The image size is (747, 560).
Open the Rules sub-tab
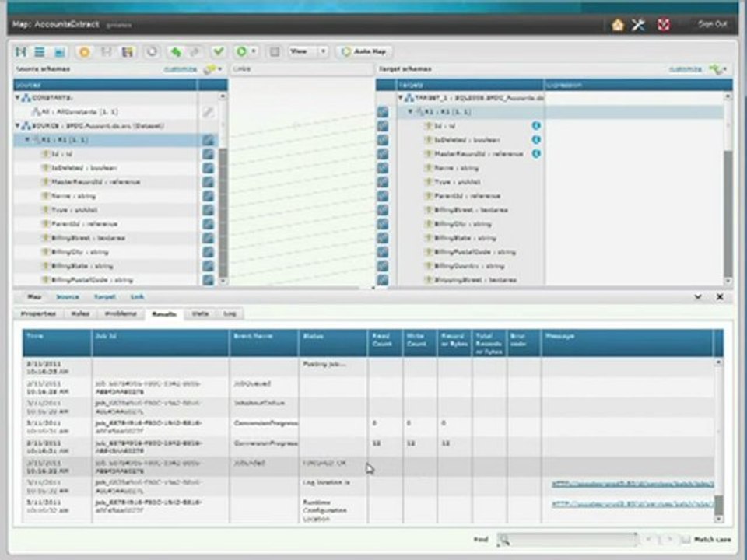coord(80,313)
